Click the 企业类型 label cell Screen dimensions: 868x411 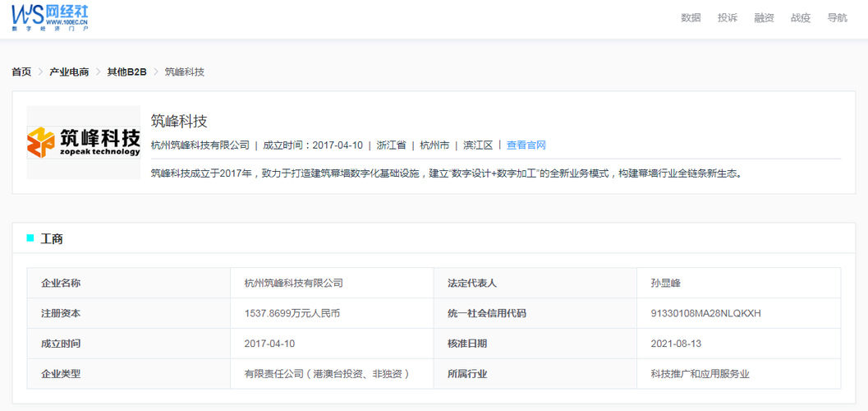(x=128, y=374)
